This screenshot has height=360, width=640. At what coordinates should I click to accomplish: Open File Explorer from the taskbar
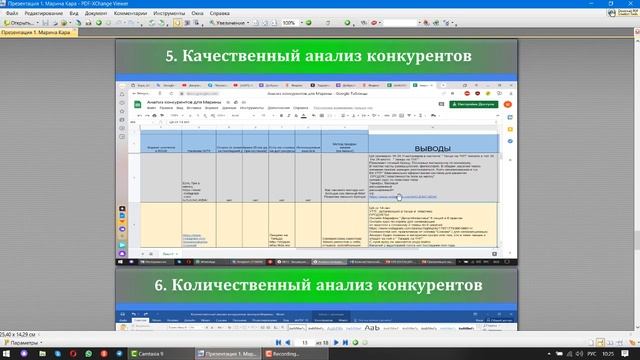(x=42, y=353)
